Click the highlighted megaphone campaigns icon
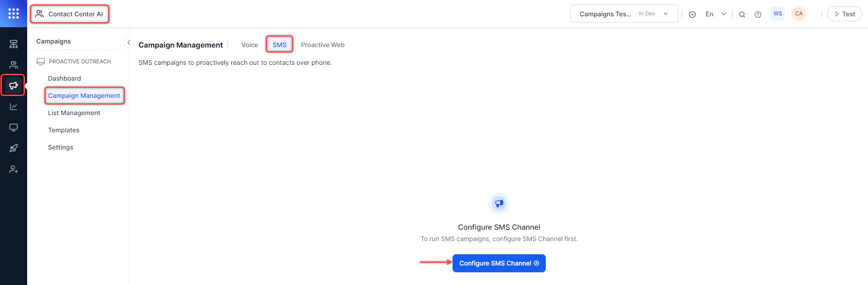 13,85
